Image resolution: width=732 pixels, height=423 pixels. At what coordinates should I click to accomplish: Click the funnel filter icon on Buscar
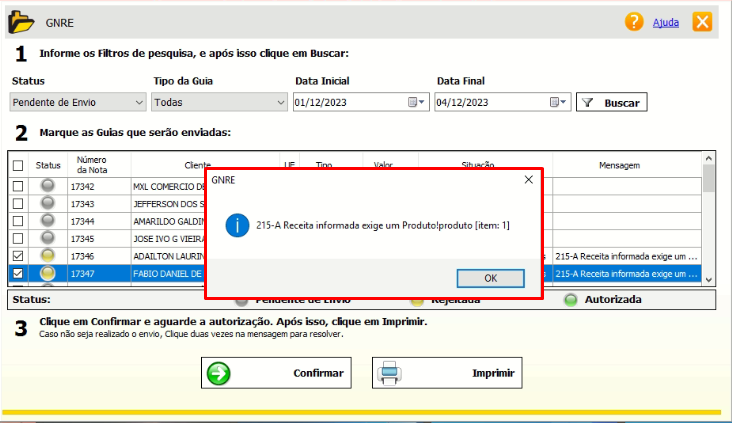coord(589,102)
